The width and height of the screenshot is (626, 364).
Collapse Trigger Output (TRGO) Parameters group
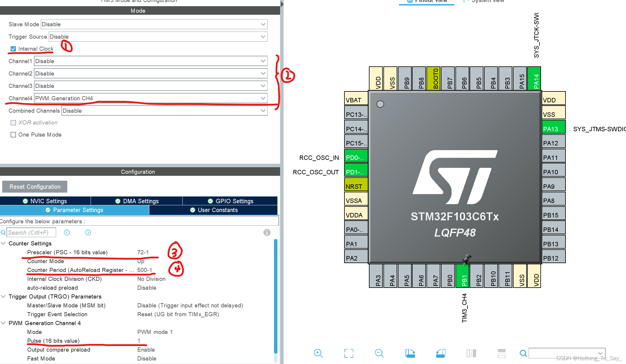pyautogui.click(x=3, y=296)
